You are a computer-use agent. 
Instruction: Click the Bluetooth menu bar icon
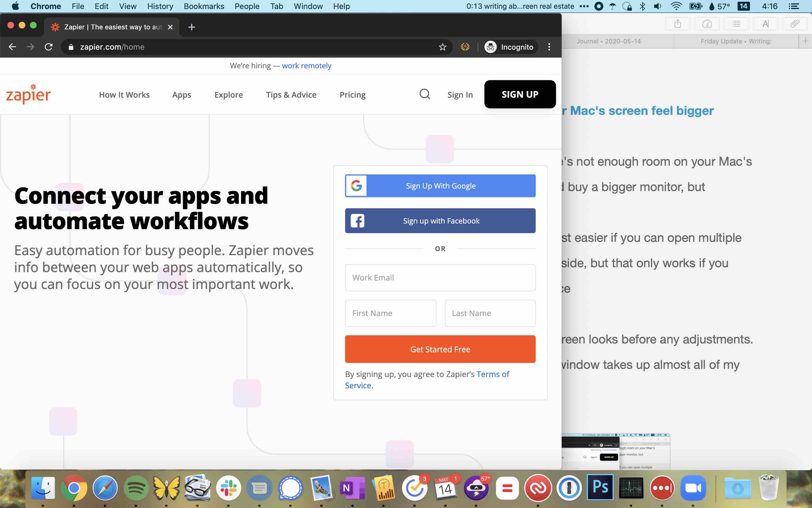[x=642, y=6]
